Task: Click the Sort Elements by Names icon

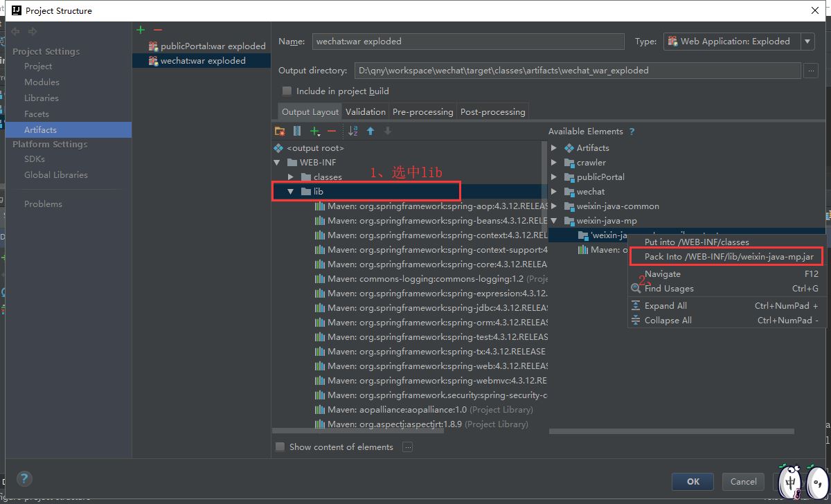Action: click(352, 131)
